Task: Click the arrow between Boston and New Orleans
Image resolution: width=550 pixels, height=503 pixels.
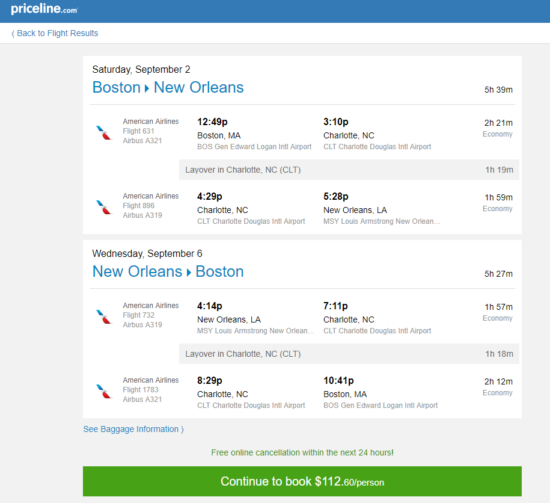Action: (147, 88)
